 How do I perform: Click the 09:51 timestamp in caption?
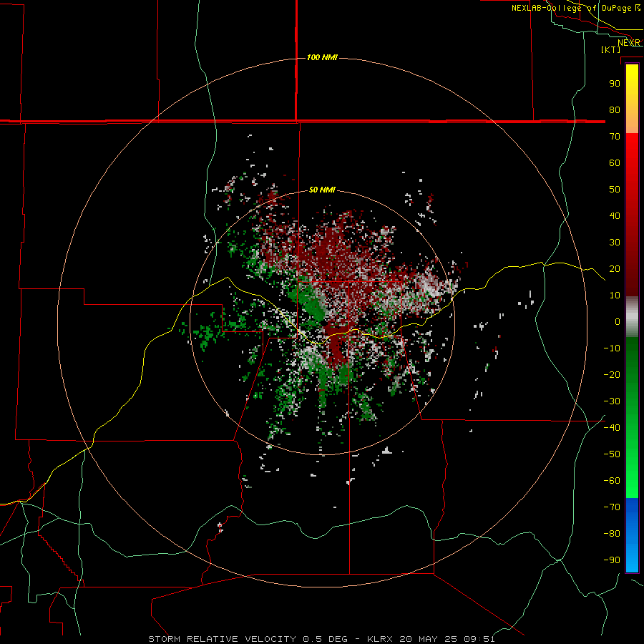click(x=479, y=639)
